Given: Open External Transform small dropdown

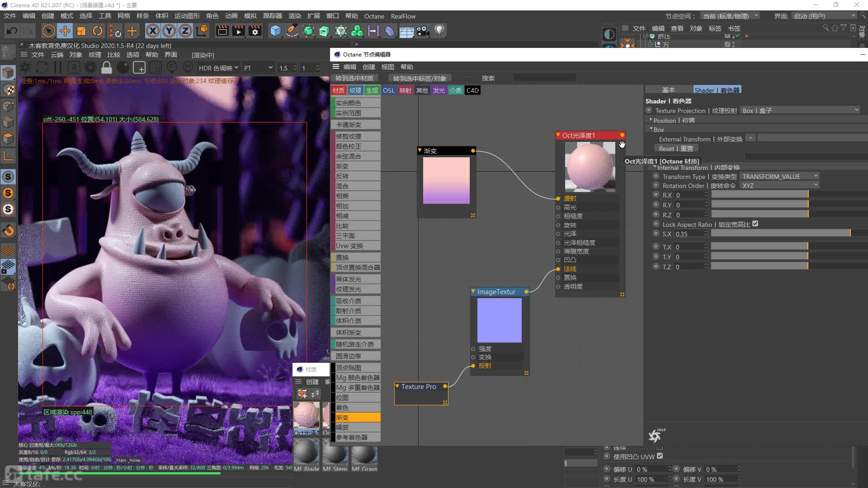Looking at the screenshot, I should click(750, 138).
